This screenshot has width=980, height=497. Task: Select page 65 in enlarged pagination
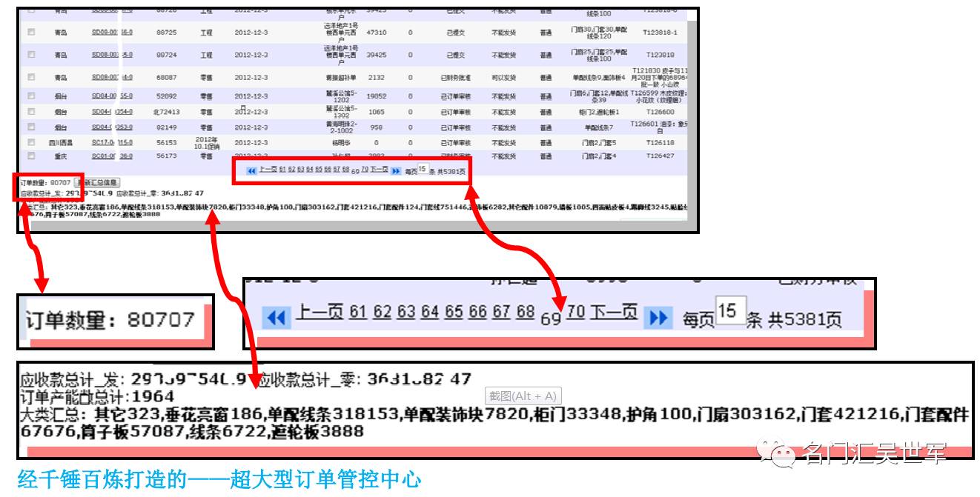[x=454, y=312]
